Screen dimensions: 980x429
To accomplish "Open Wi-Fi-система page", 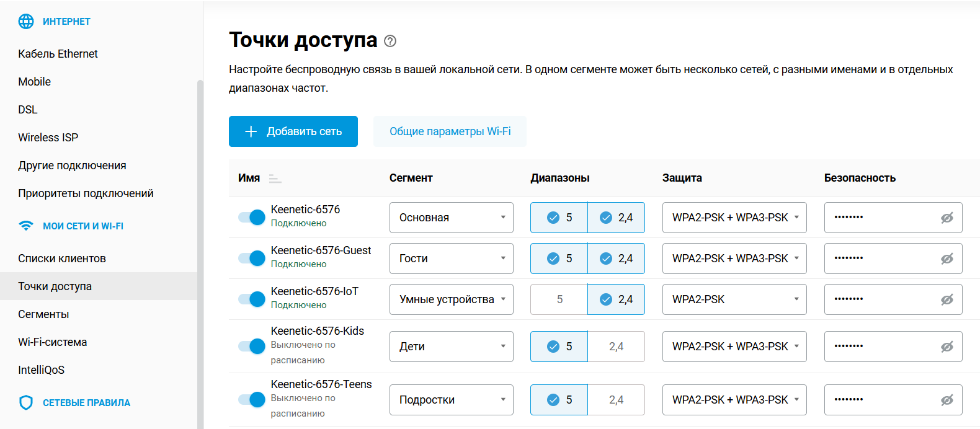I will (53, 342).
